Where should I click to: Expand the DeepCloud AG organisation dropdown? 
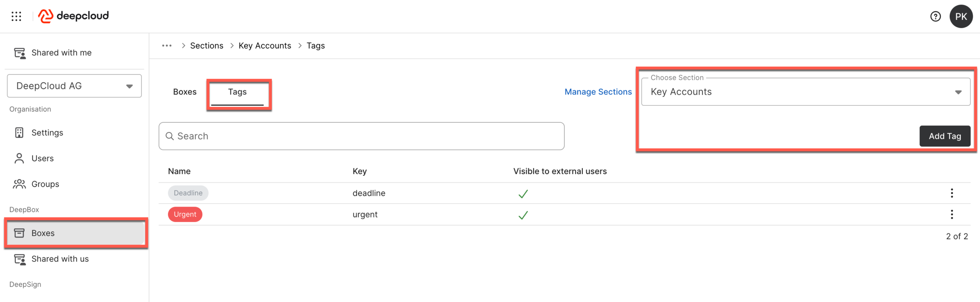click(74, 86)
